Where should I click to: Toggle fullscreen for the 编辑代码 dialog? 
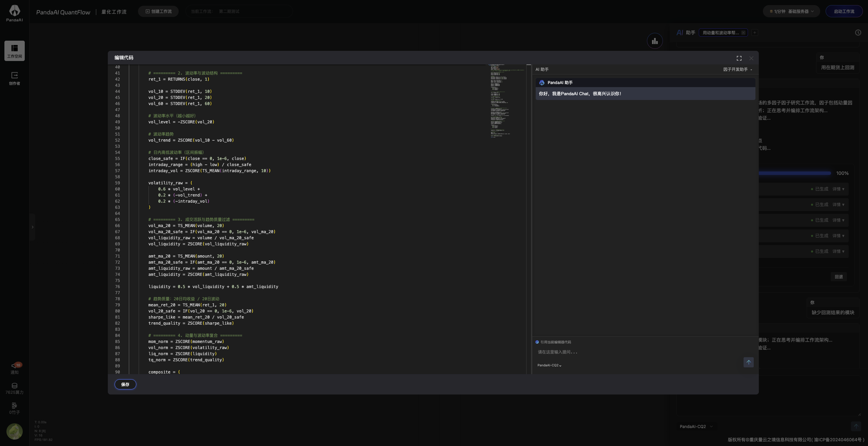[739, 58]
